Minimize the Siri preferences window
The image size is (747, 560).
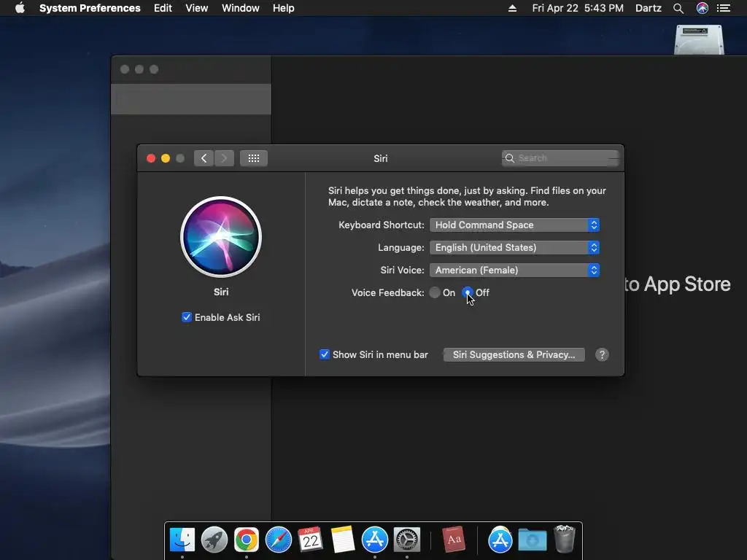pos(166,158)
